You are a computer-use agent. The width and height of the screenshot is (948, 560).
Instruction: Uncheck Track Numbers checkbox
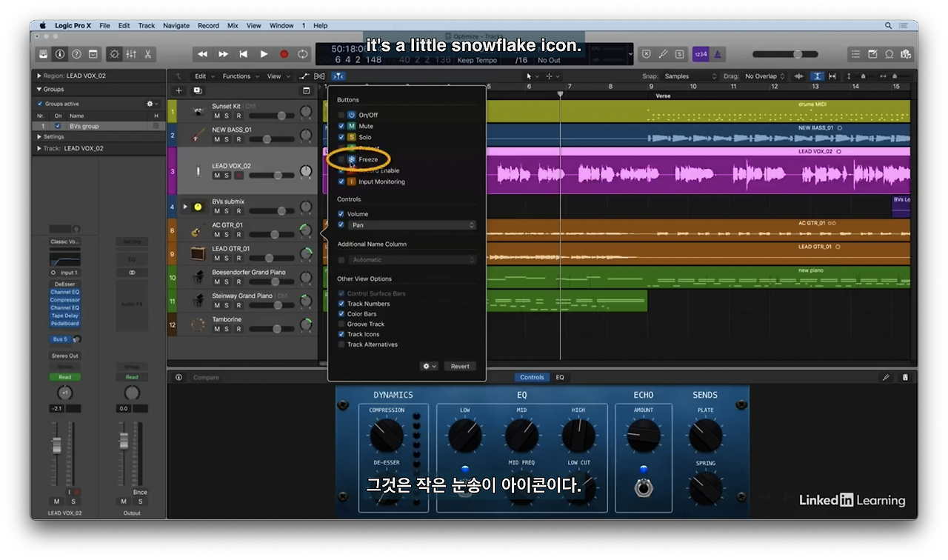click(341, 304)
